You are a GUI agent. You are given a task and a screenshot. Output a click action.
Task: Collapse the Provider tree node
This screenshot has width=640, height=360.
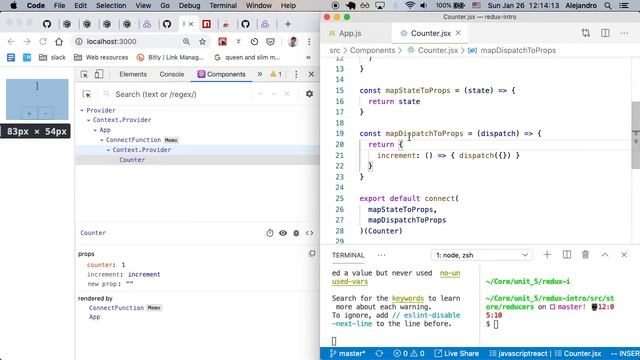[82, 110]
